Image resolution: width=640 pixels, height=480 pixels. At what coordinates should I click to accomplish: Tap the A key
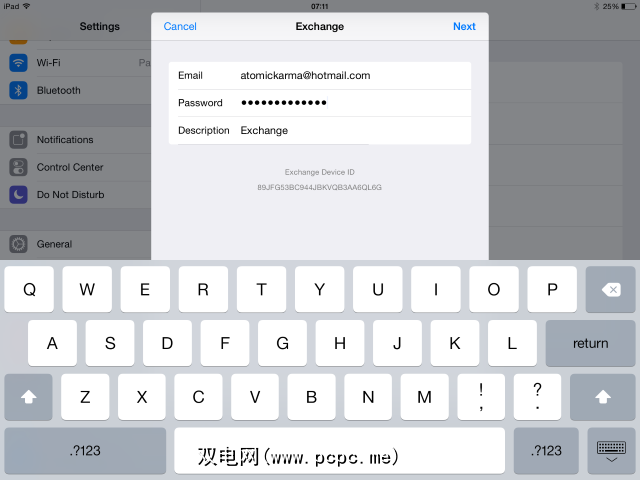pyautogui.click(x=52, y=343)
